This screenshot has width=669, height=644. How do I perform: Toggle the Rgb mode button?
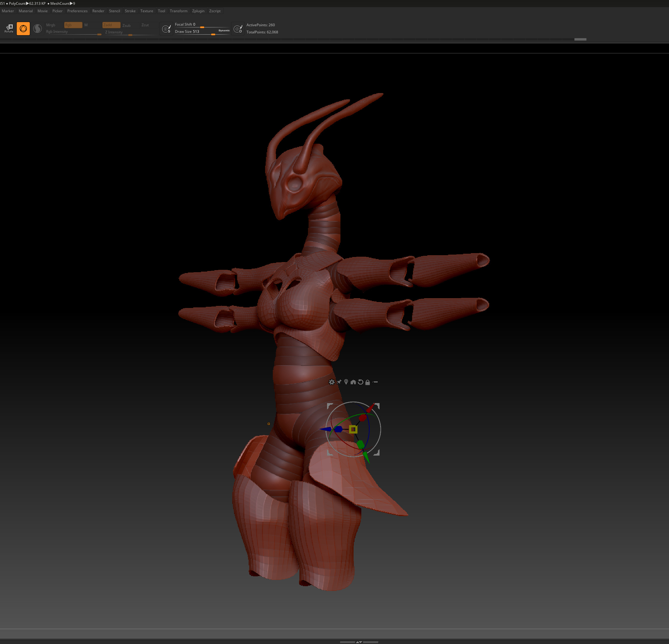pyautogui.click(x=73, y=25)
